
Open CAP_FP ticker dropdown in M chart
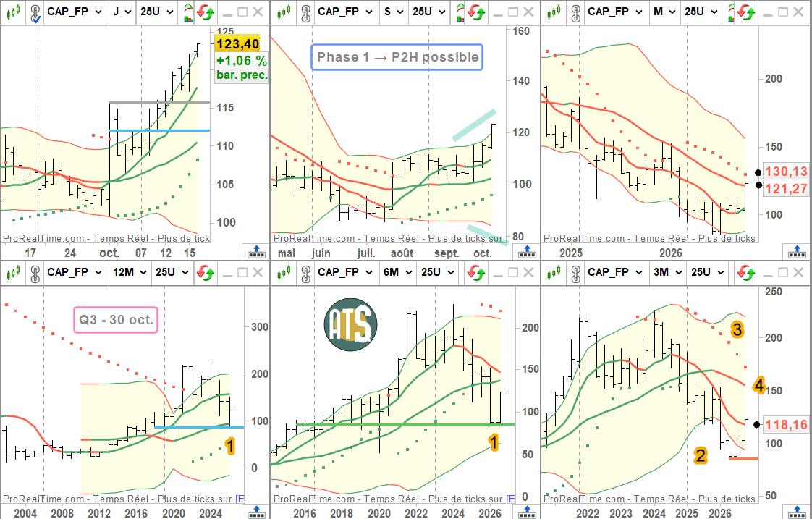[616, 12]
